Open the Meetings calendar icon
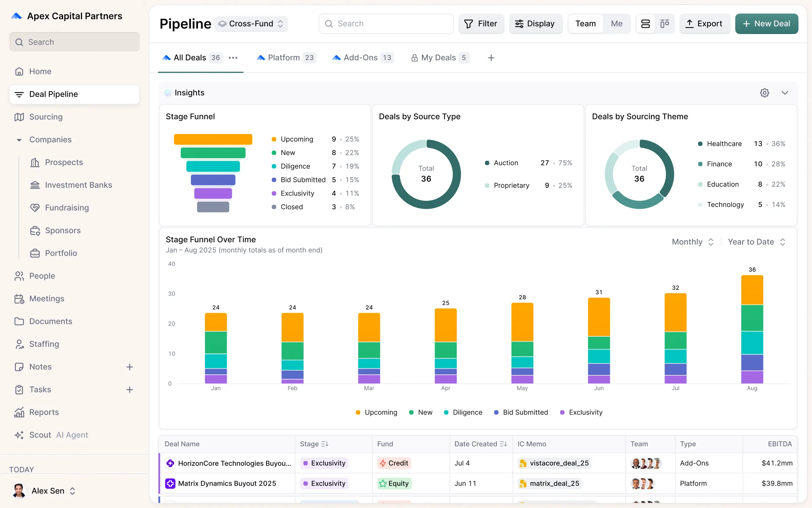Screen dimensions: 812x508 pyautogui.click(x=19, y=299)
